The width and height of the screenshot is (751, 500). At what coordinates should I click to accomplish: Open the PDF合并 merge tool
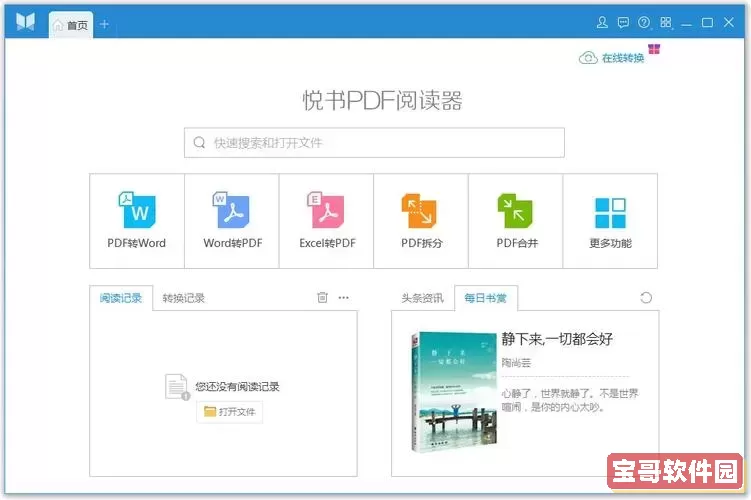tap(516, 221)
